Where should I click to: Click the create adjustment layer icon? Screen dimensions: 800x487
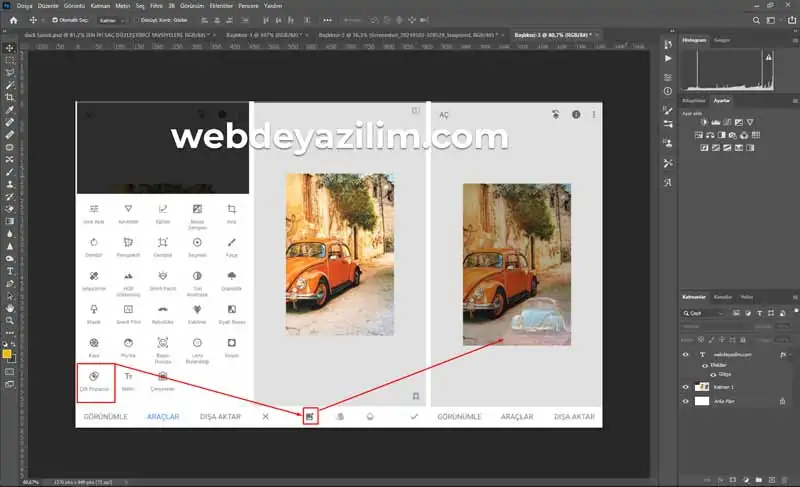point(746,480)
